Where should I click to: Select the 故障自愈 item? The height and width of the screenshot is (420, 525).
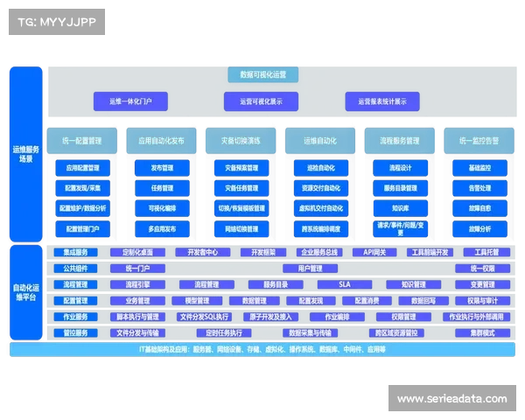pos(479,208)
